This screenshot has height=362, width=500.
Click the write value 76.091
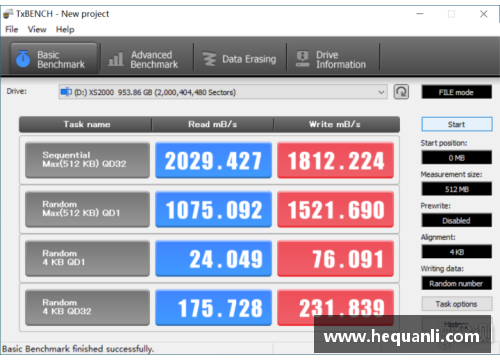336,258
